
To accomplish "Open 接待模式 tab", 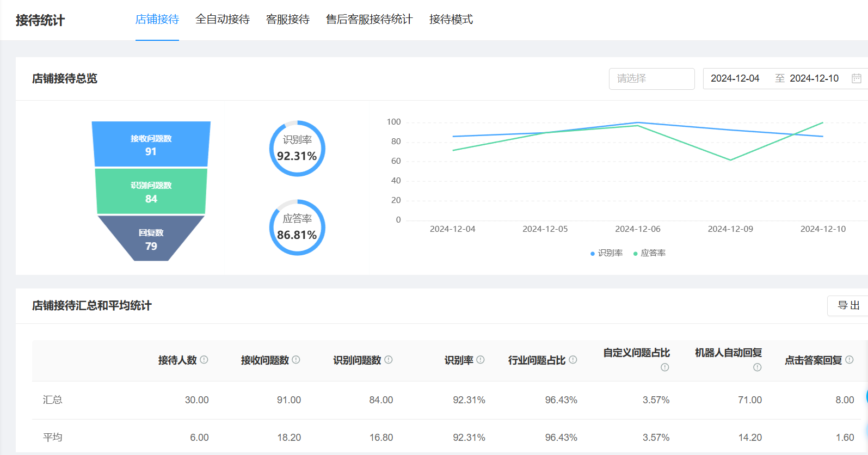I will coord(451,20).
